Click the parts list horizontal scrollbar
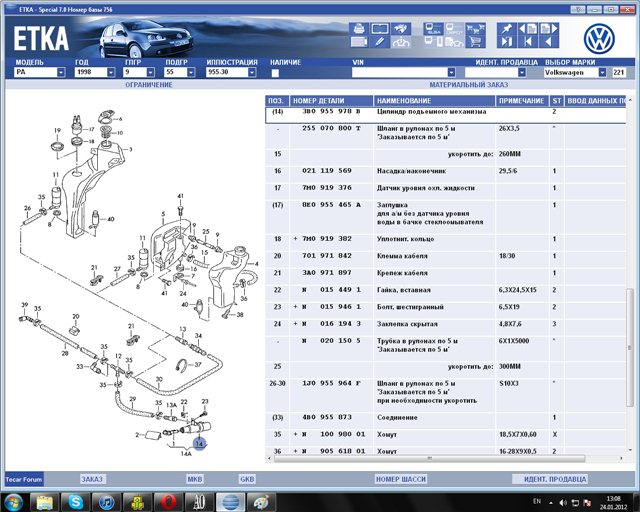The width and height of the screenshot is (640, 512). (x=429, y=459)
